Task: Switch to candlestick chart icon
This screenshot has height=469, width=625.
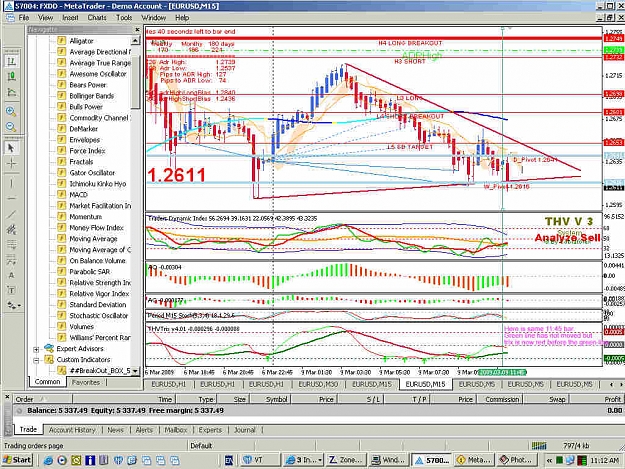Action: point(11,77)
